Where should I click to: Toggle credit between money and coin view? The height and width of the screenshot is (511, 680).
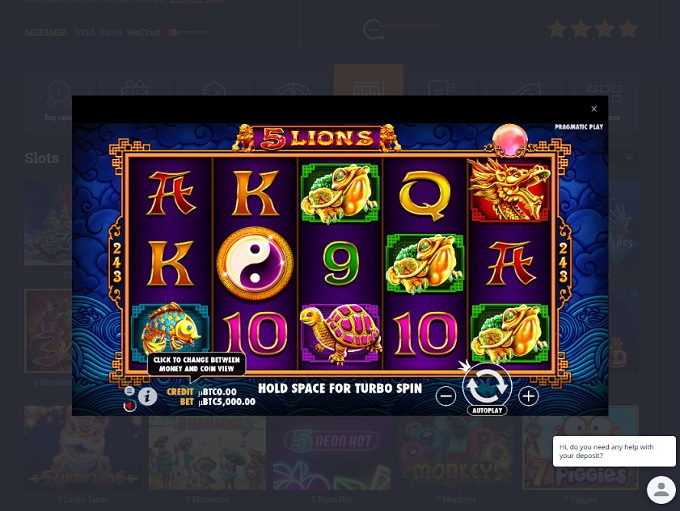tap(202, 392)
